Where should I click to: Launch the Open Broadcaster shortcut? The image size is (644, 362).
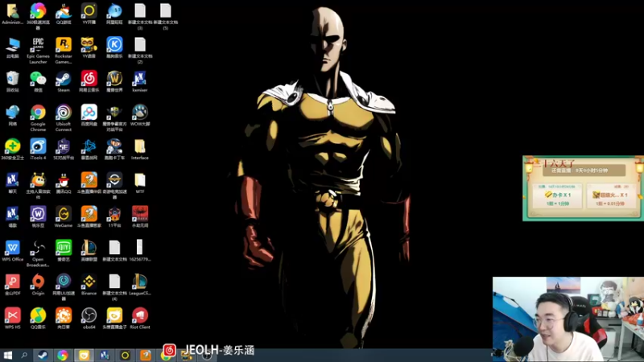[x=38, y=253]
